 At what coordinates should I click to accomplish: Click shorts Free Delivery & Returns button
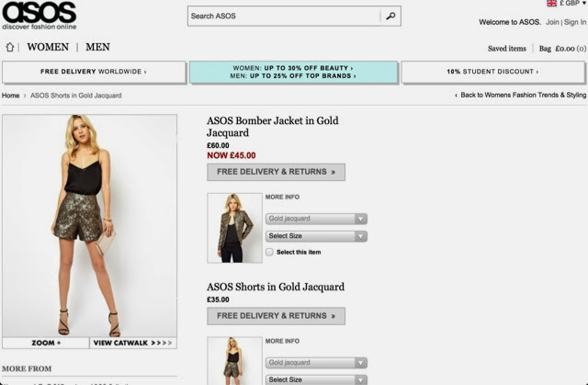[276, 316]
